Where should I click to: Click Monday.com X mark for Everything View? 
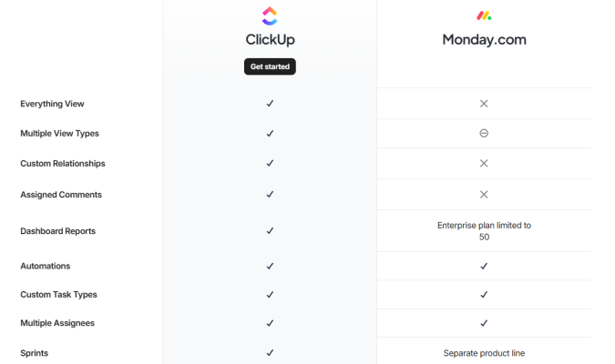point(484,104)
